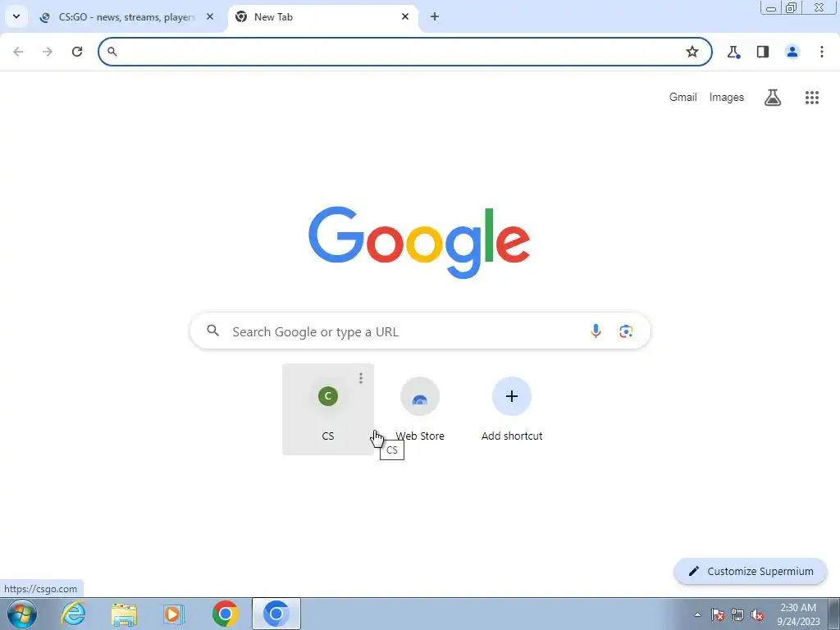
Task: Close the New Tab tab
Action: 405,16
